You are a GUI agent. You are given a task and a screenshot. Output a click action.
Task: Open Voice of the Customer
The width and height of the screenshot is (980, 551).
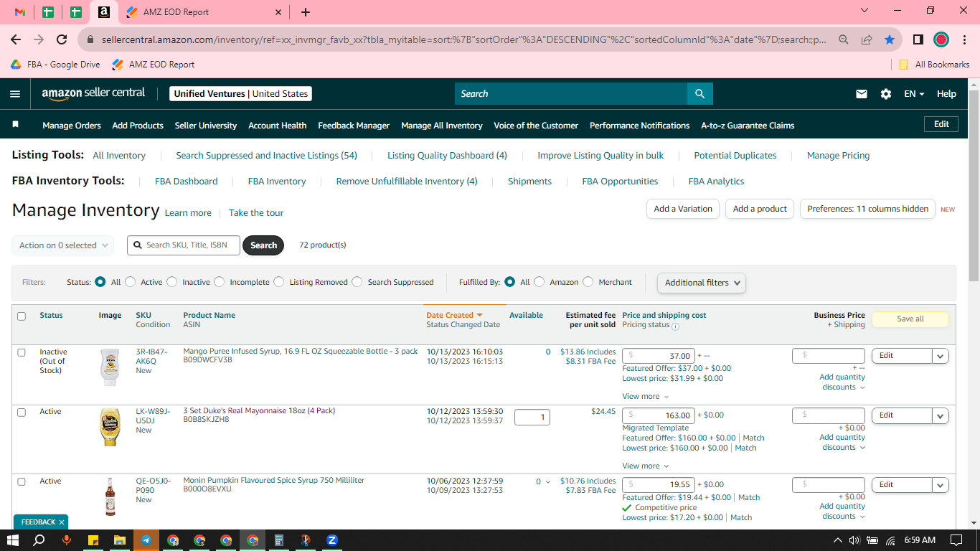536,126
